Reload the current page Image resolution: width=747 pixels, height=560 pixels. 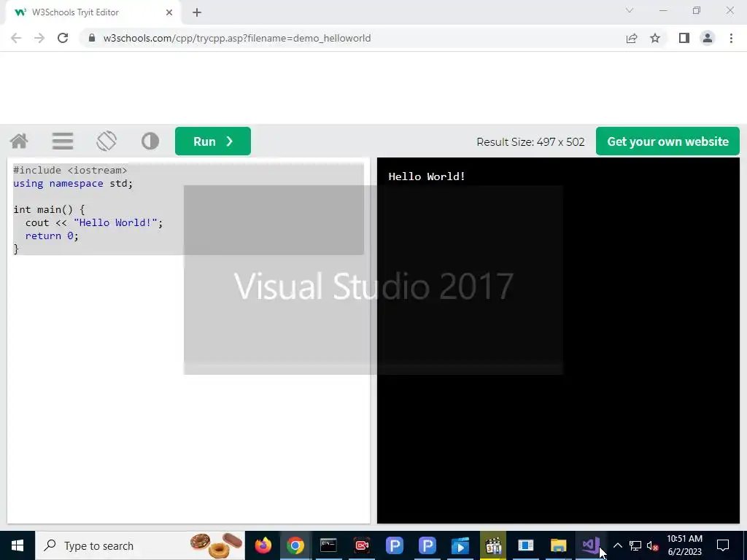pos(63,38)
